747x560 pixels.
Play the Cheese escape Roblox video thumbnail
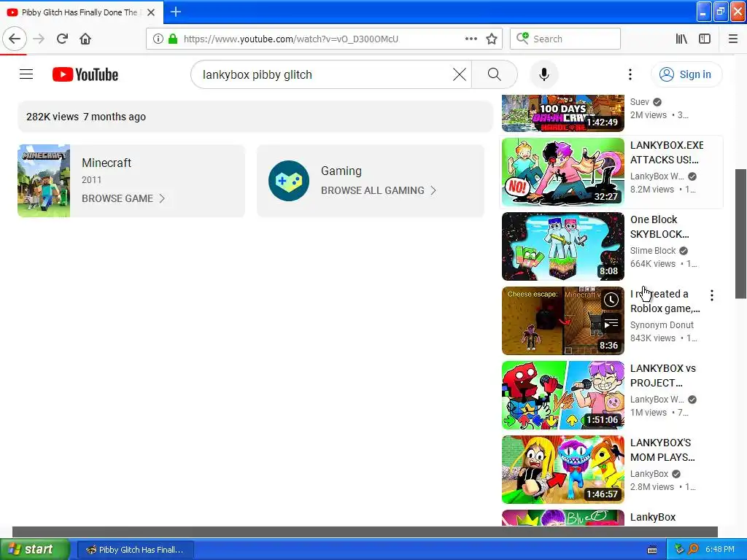[562, 321]
